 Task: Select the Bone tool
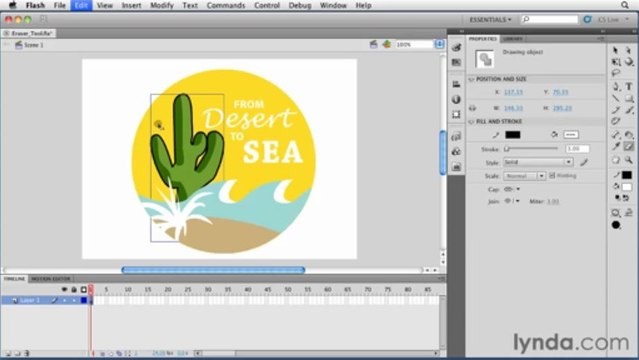point(616,135)
